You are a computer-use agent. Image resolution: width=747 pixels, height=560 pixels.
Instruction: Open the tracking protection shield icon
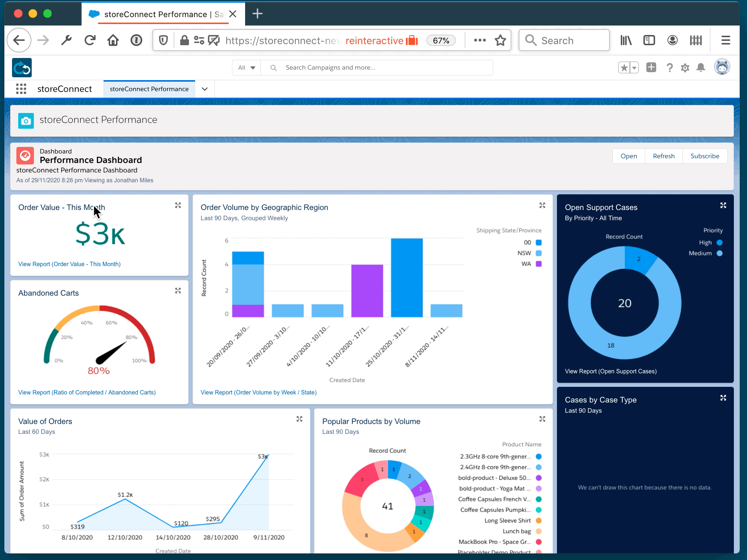click(163, 40)
